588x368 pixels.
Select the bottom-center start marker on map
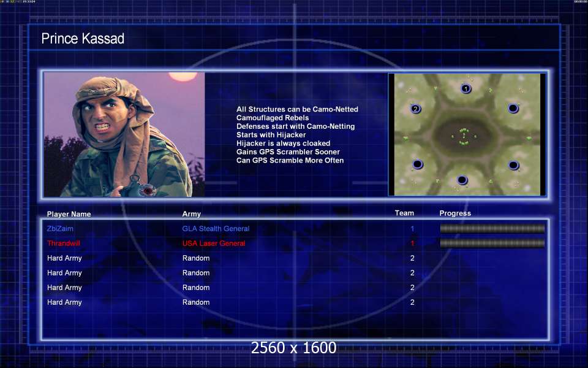(462, 180)
